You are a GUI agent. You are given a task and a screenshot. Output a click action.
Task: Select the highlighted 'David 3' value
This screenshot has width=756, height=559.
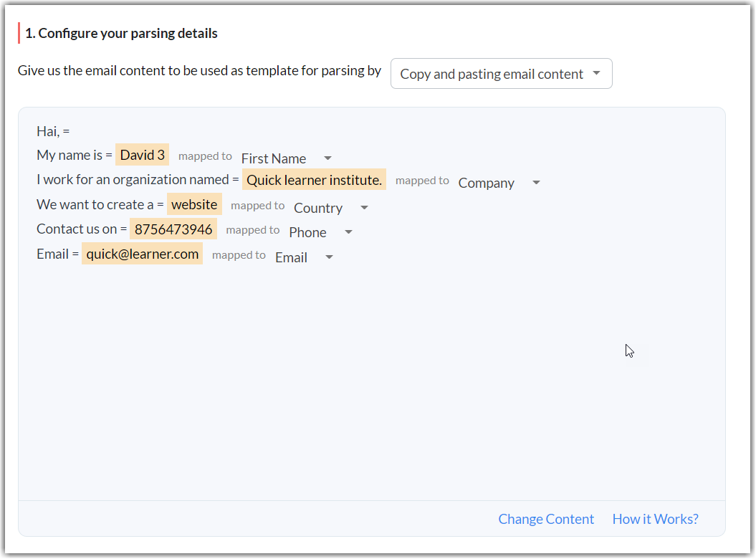click(142, 155)
